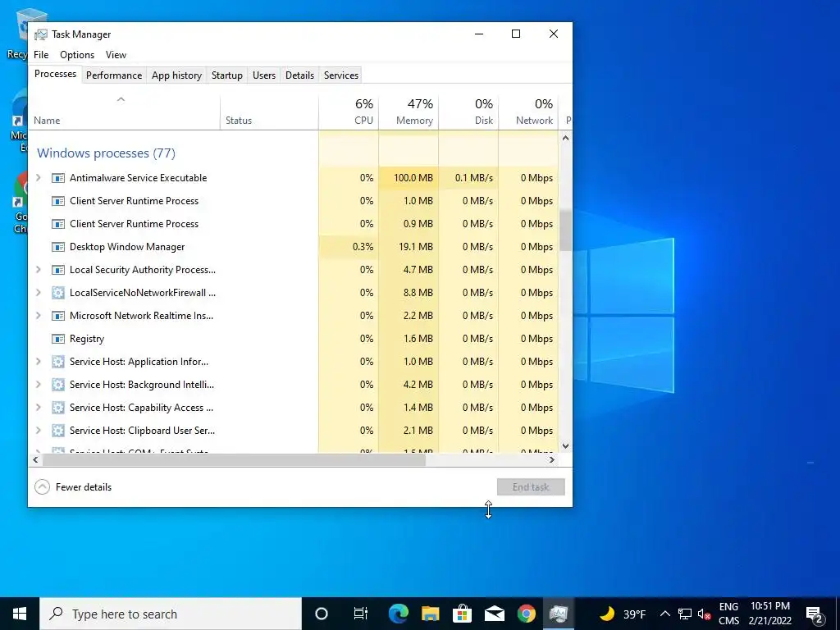The image size is (840, 630).
Task: Click the Desktop Window Manager process icon
Action: click(x=58, y=247)
